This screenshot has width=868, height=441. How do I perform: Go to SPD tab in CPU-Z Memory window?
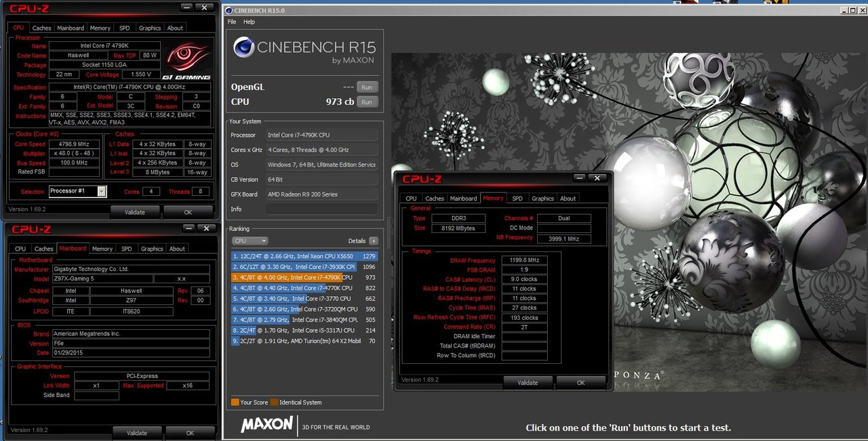[x=517, y=198]
